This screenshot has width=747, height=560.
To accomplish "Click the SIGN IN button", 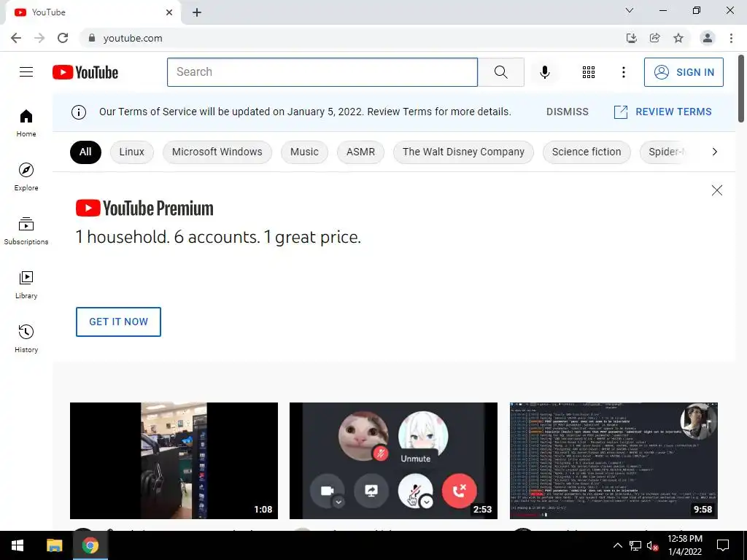I will (684, 72).
